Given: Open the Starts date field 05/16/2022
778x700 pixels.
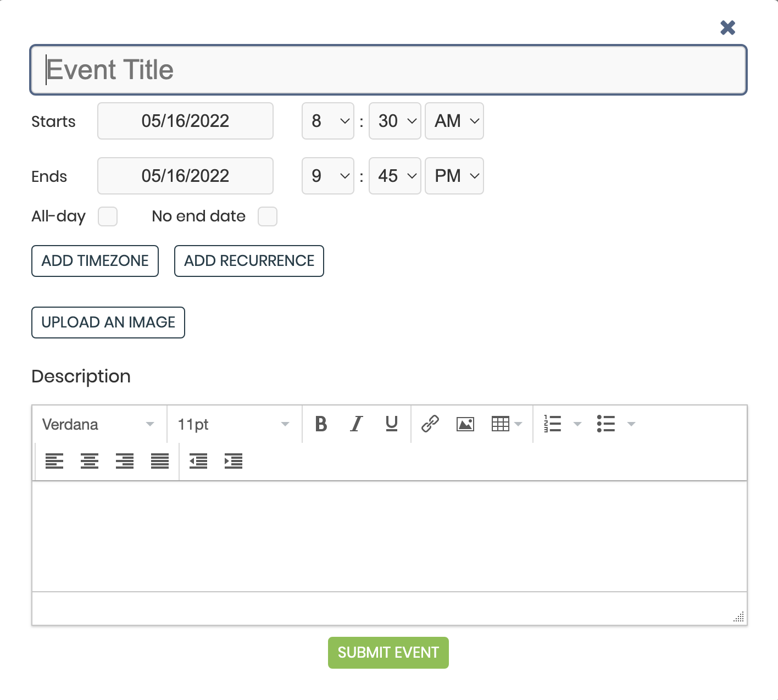Looking at the screenshot, I should 185,121.
